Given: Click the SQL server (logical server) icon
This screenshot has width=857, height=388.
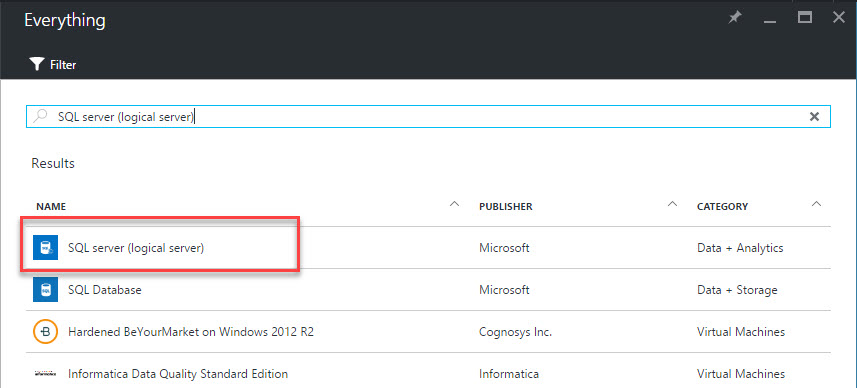Looking at the screenshot, I should pyautogui.click(x=45, y=248).
